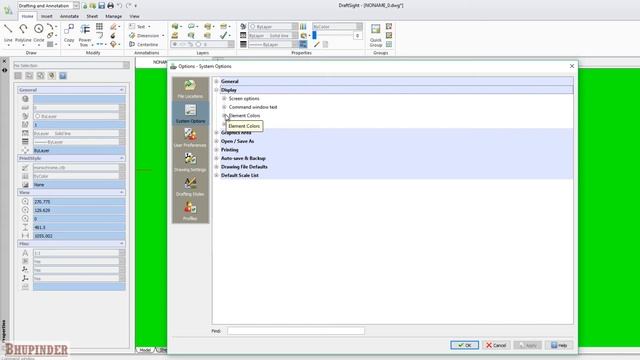Screen dimensions: 640x360
Task: Open Drawing Settings in Options sidebar
Action: (190, 162)
